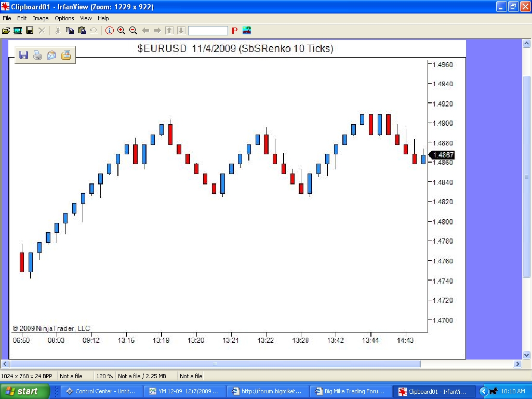Click the Undo arrow icon
Screen dimensions: 532x399
point(94,31)
